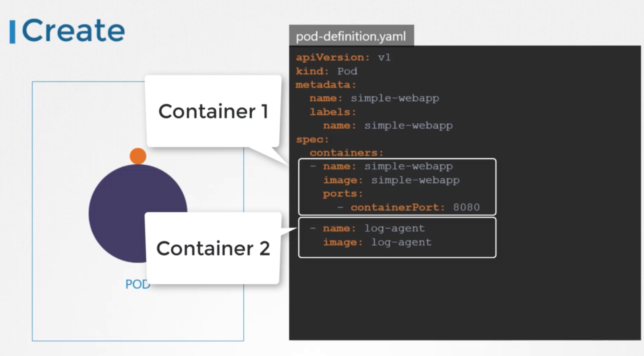The width and height of the screenshot is (644, 356).
Task: Click the metadata name simple-webapp value
Action: 395,98
